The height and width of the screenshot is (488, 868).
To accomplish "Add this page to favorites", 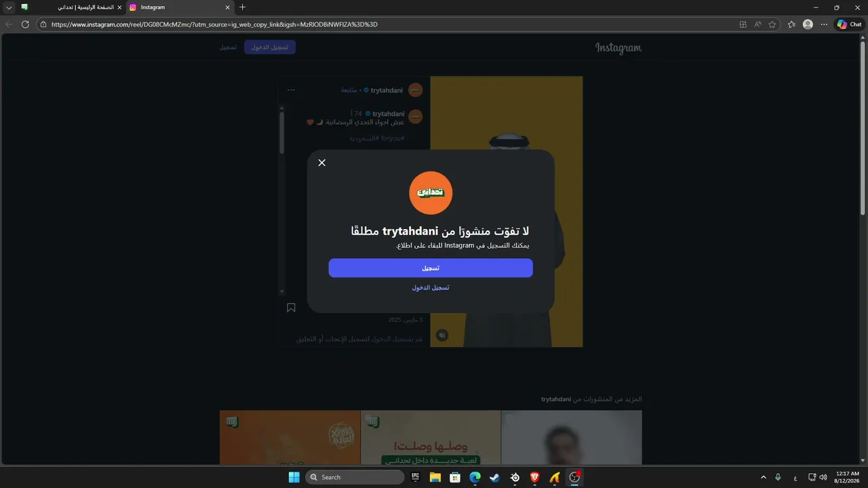I will (x=772, y=24).
